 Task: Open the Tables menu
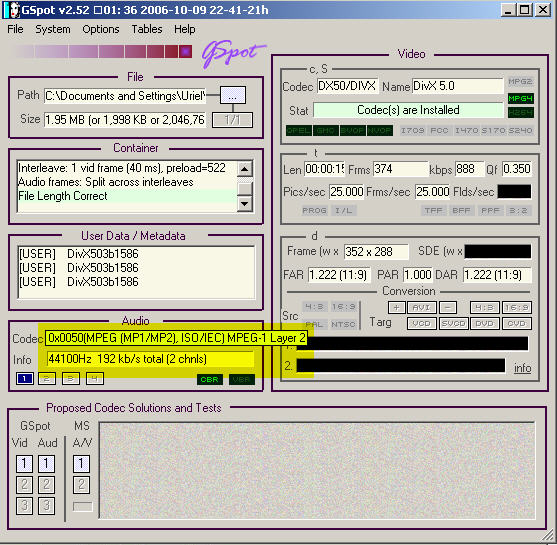point(147,29)
